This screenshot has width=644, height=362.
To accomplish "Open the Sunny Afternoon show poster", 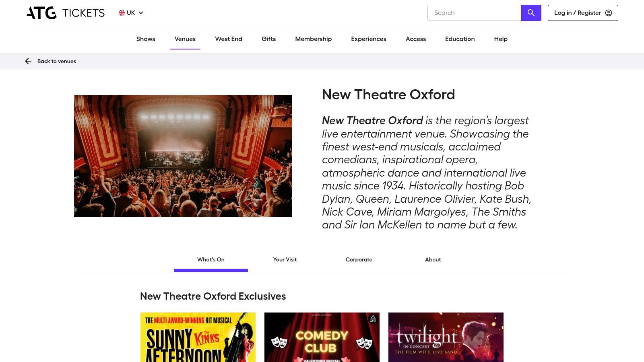I will [198, 337].
